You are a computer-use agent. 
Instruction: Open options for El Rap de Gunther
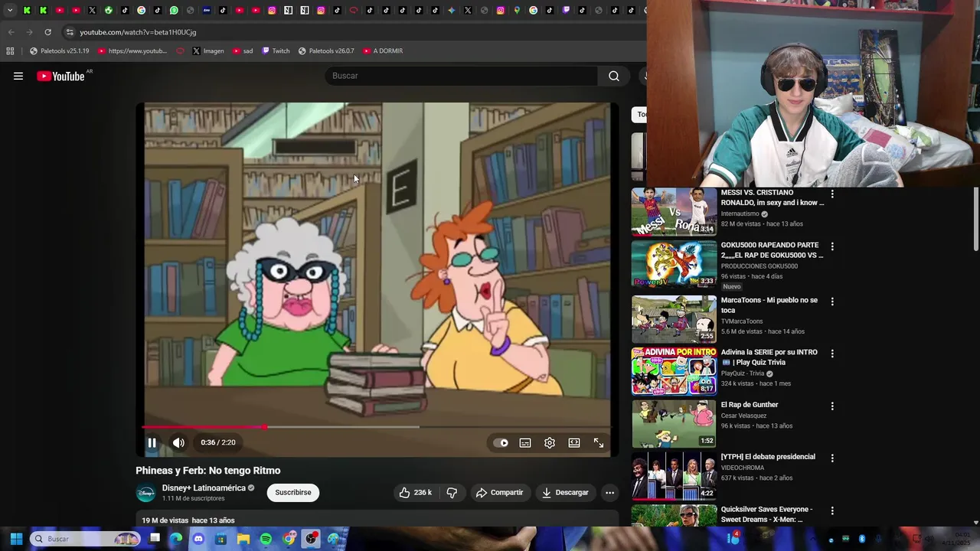click(x=832, y=406)
